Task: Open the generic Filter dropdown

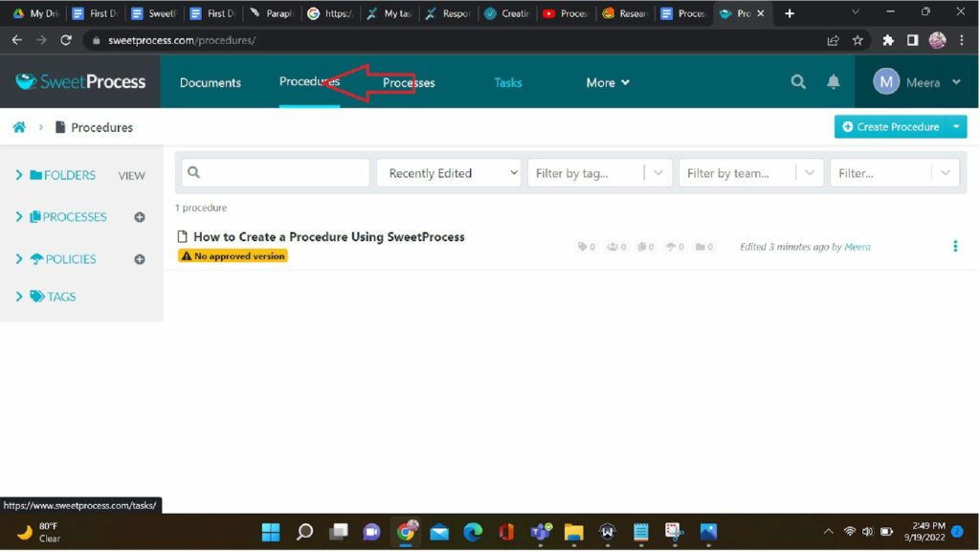Action: 895,173
